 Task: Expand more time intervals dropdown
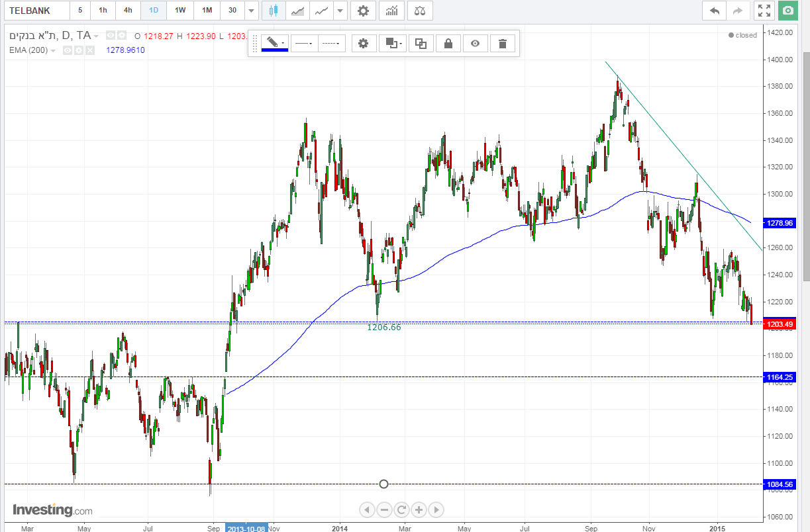251,11
